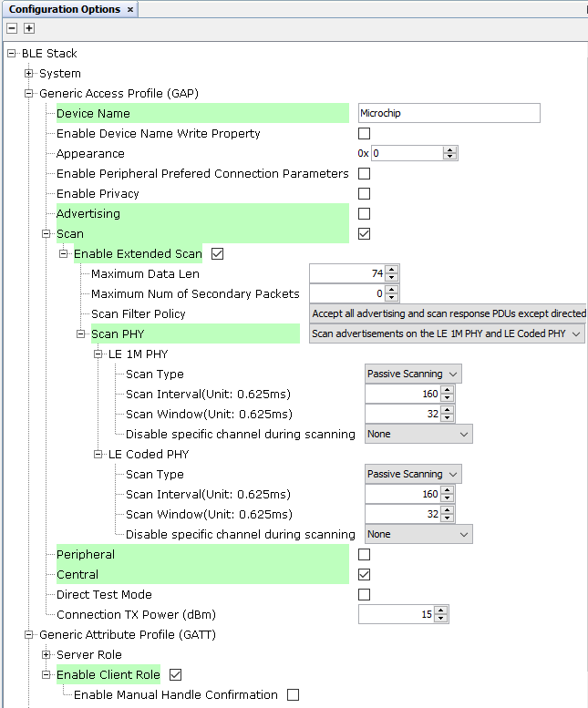This screenshot has width=588, height=708.
Task: Uncheck the Central checkbox
Action: pyautogui.click(x=364, y=574)
